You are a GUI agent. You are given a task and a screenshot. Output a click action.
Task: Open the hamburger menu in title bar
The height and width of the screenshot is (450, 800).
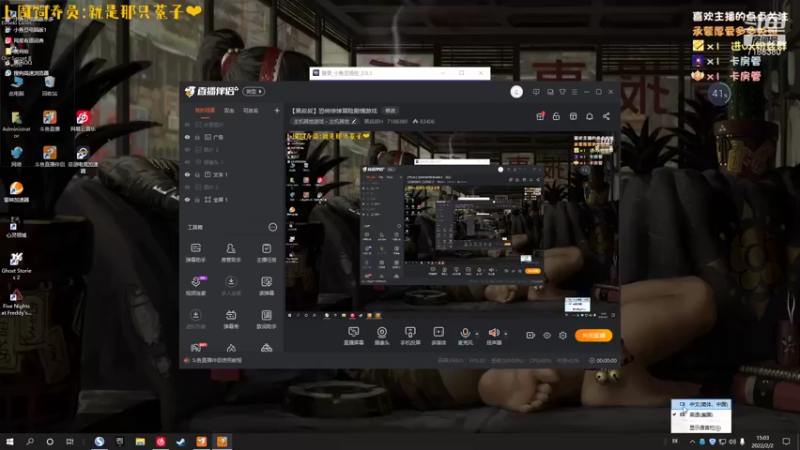[x=574, y=92]
